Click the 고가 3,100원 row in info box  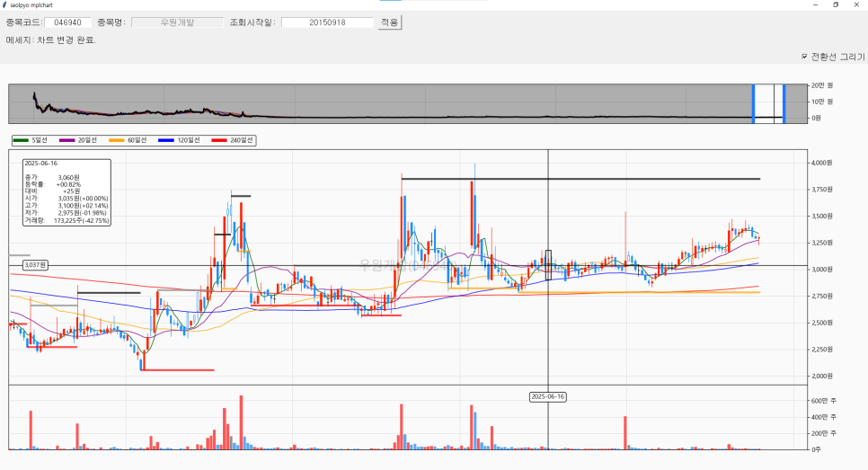point(66,206)
